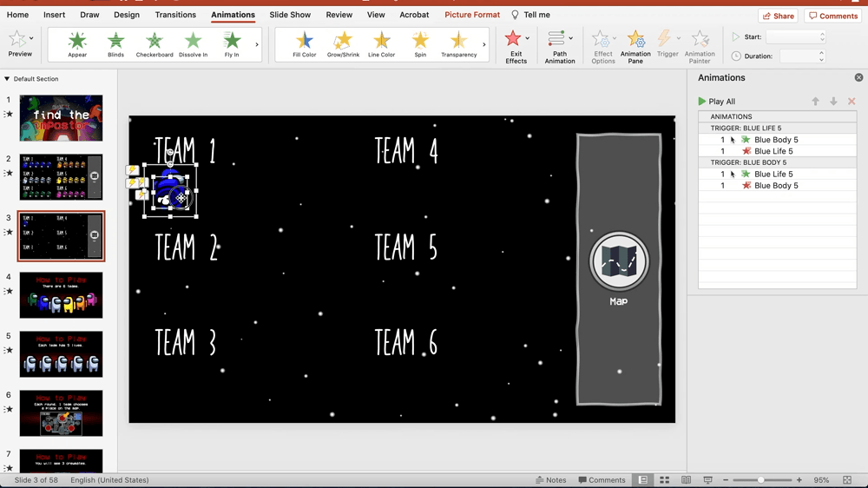This screenshot has width=868, height=488.
Task: Zoom out with the minus button
Action: click(x=726, y=480)
